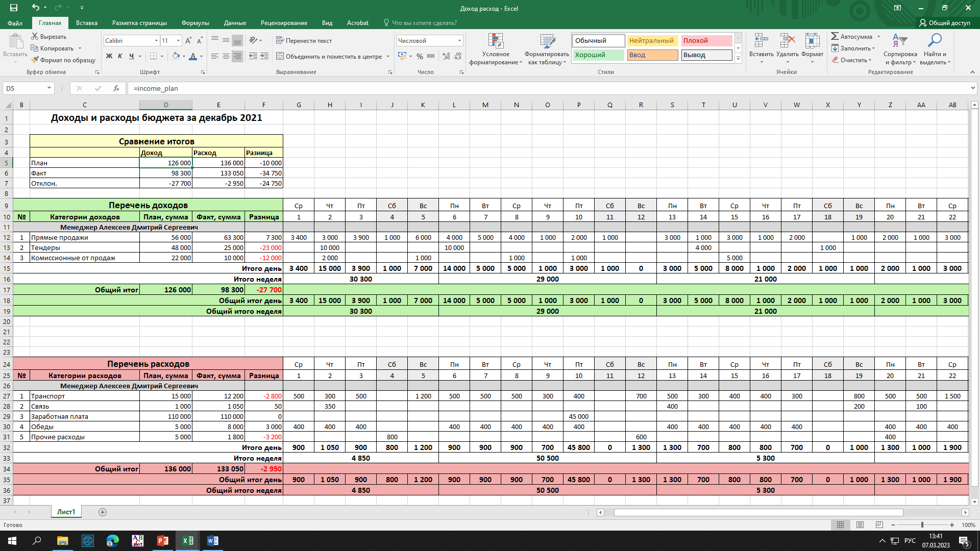Open Conditional Formatting icon menu

coord(495,42)
